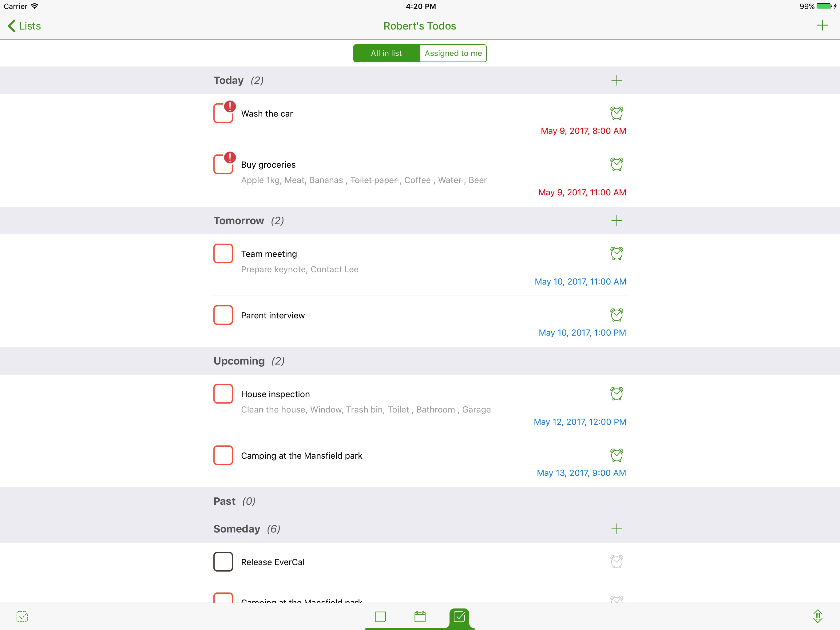Add a new item in the Someday section
The image size is (840, 630).
pos(616,528)
